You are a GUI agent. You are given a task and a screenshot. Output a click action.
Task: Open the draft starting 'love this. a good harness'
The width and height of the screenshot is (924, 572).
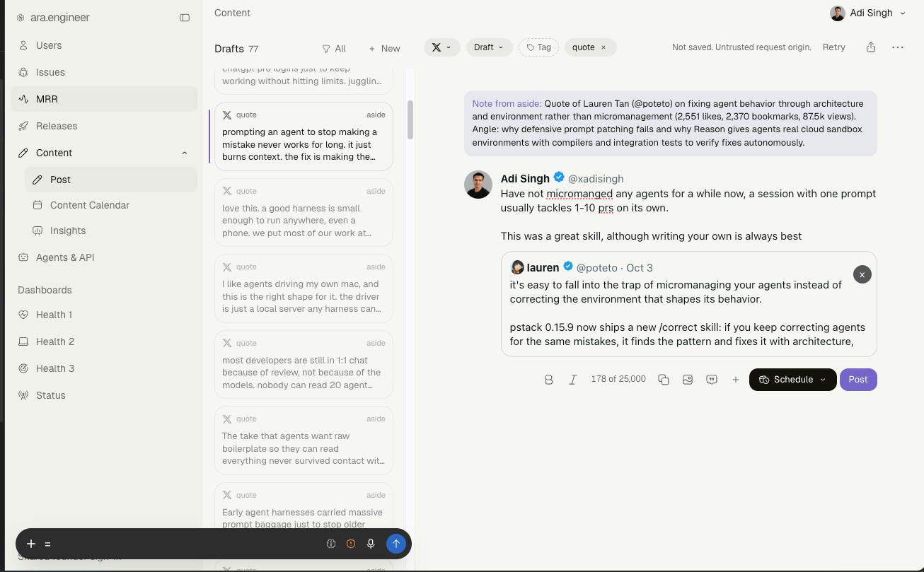point(304,212)
